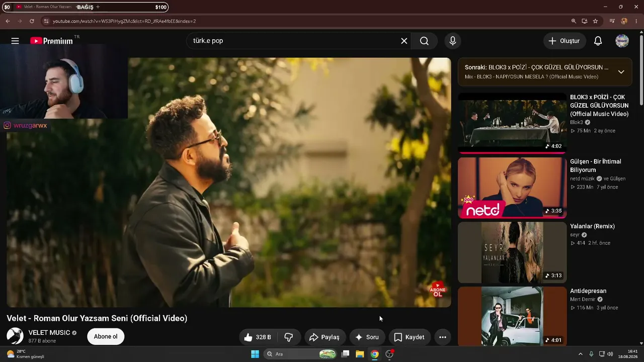Click the 877 B abone subscriber count

[42, 341]
